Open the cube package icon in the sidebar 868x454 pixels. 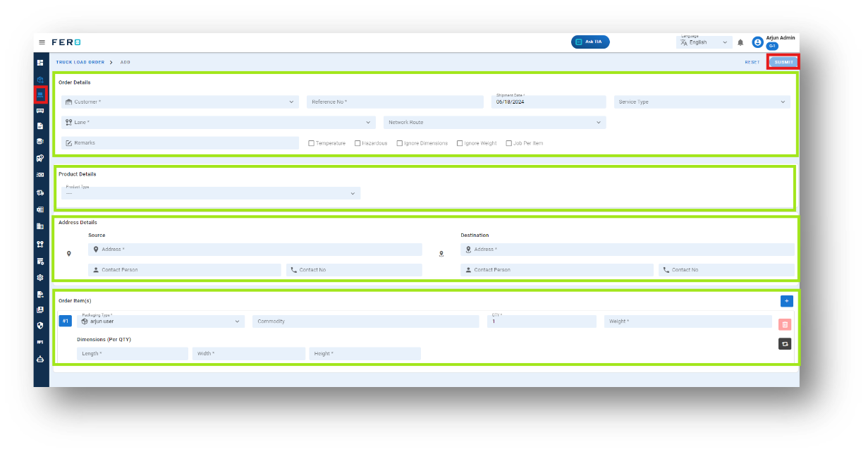point(40,79)
